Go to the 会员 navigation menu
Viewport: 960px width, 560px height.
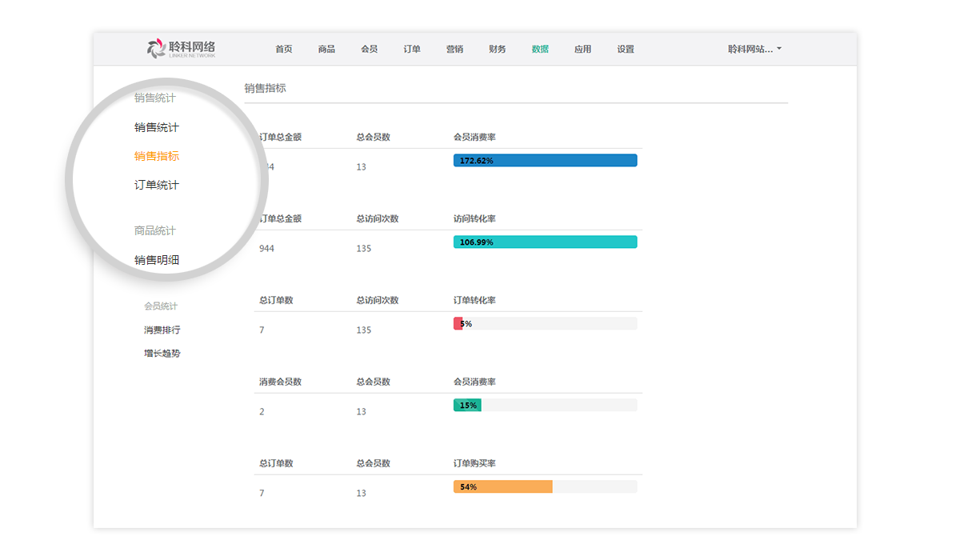click(x=369, y=50)
